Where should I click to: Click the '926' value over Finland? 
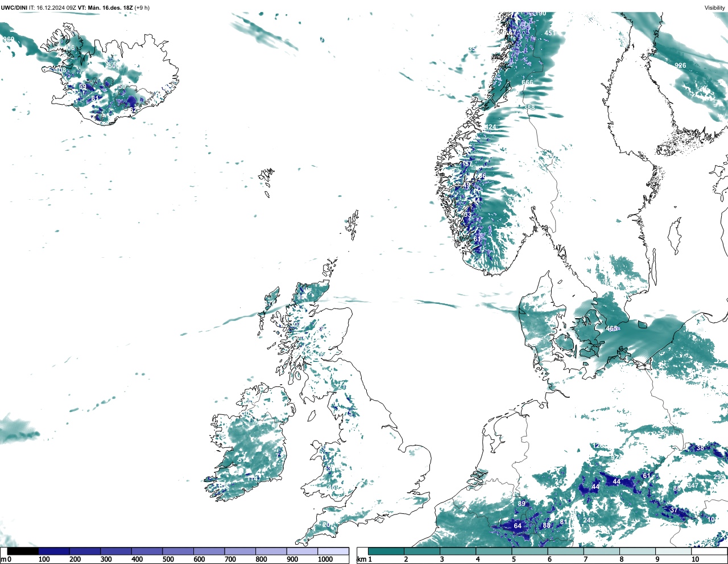click(x=680, y=65)
